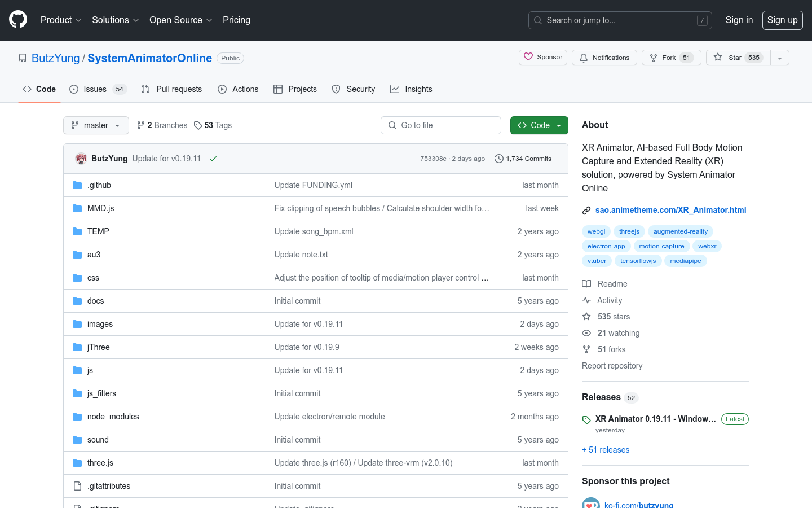Click the css folder icon
This screenshot has width=812, height=508.
point(77,278)
